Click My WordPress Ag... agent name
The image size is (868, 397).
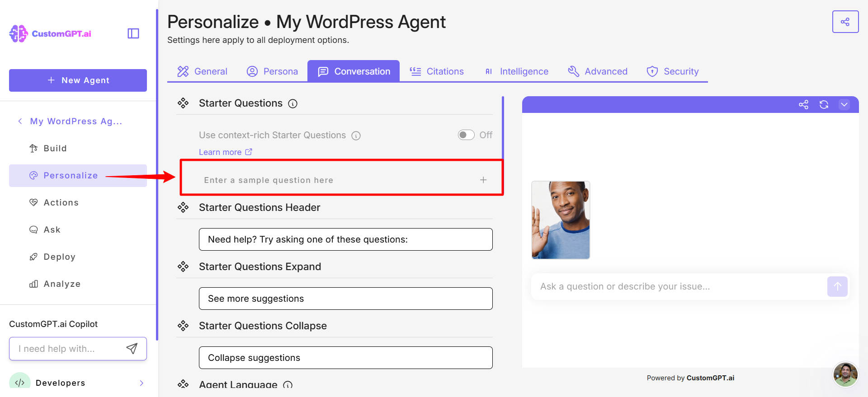(76, 121)
